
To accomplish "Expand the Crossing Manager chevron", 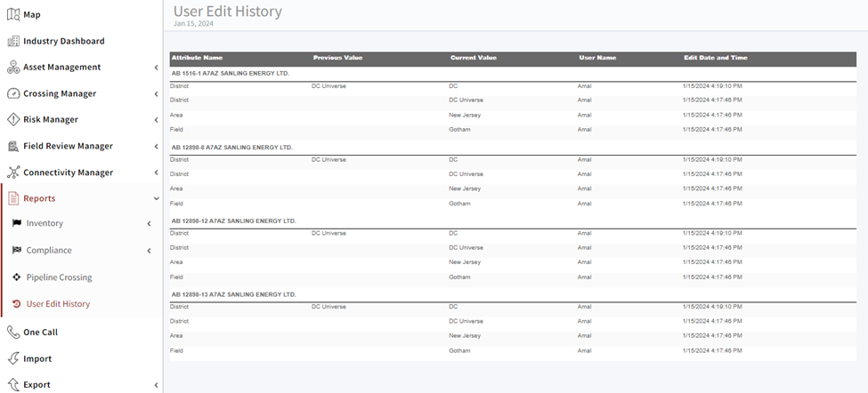I will tap(156, 94).
